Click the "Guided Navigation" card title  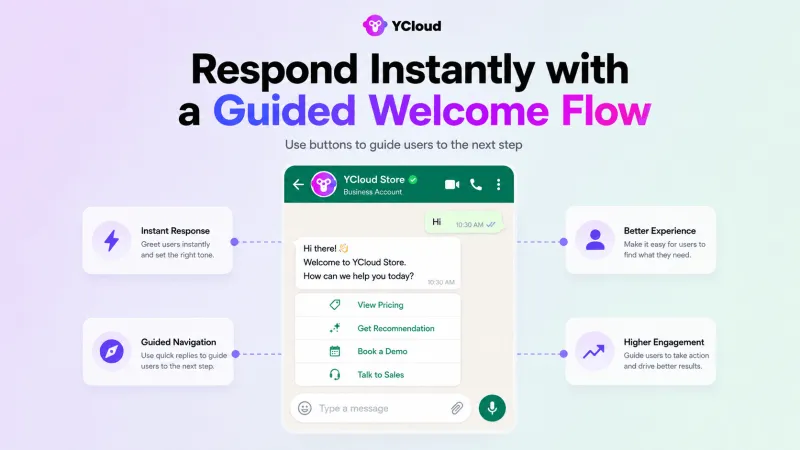coord(178,342)
